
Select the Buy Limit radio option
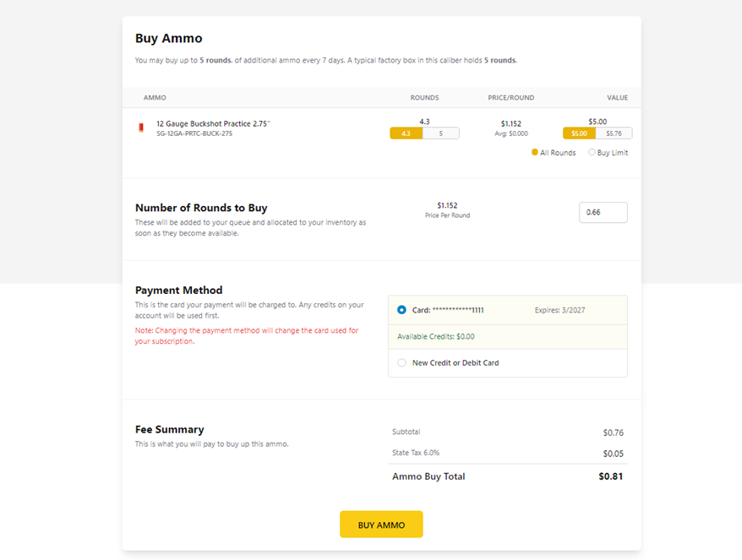pos(592,152)
